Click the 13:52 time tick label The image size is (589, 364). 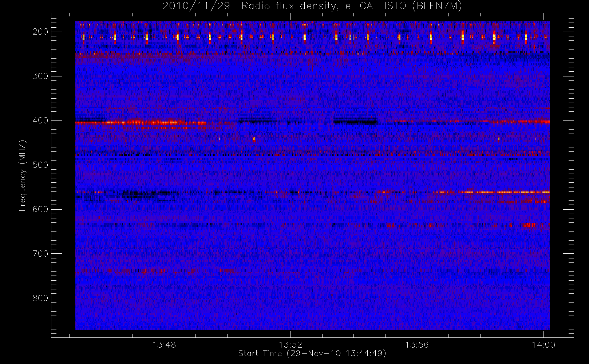290,345
